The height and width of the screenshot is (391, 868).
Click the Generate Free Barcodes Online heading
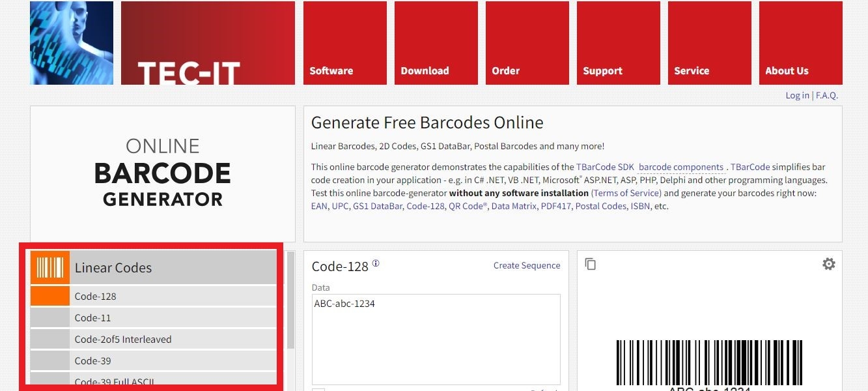pos(427,123)
